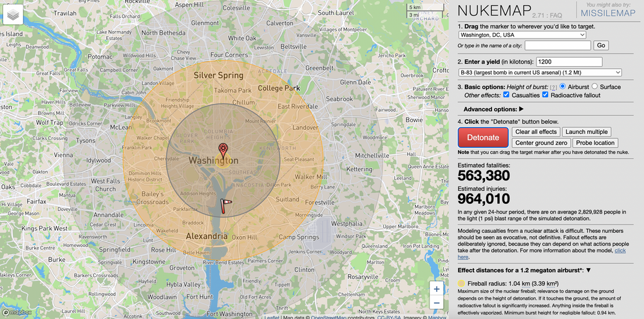This screenshot has width=644, height=319.
Task: Click Probe location button
Action: pyautogui.click(x=595, y=143)
